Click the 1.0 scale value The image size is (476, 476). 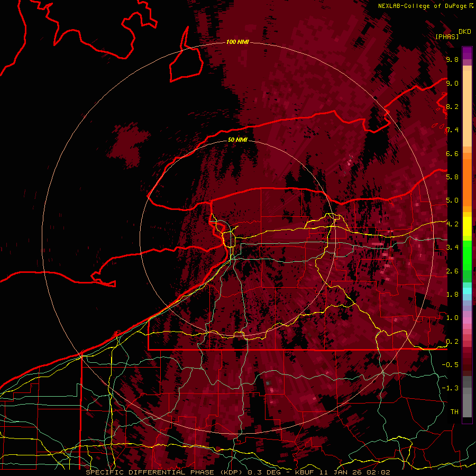[452, 318]
